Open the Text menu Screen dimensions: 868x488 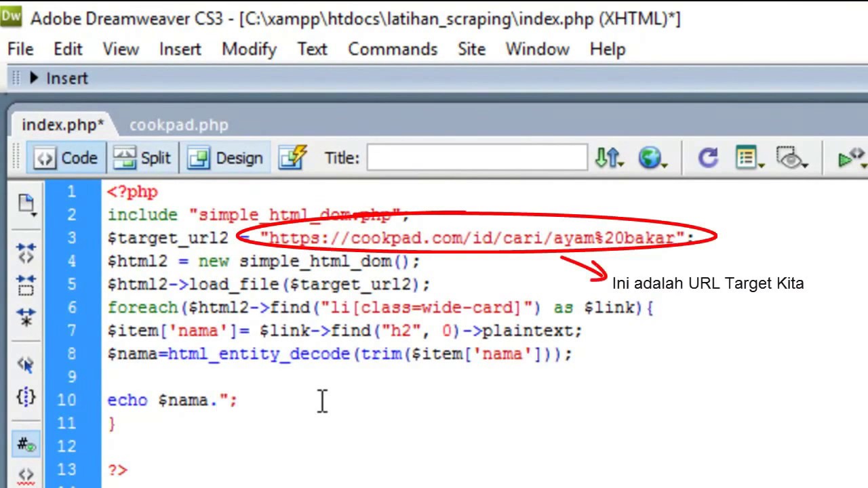click(312, 49)
